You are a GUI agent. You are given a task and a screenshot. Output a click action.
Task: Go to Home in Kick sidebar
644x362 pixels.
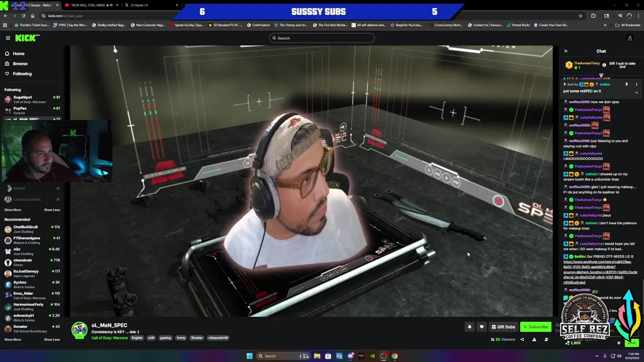[19, 53]
